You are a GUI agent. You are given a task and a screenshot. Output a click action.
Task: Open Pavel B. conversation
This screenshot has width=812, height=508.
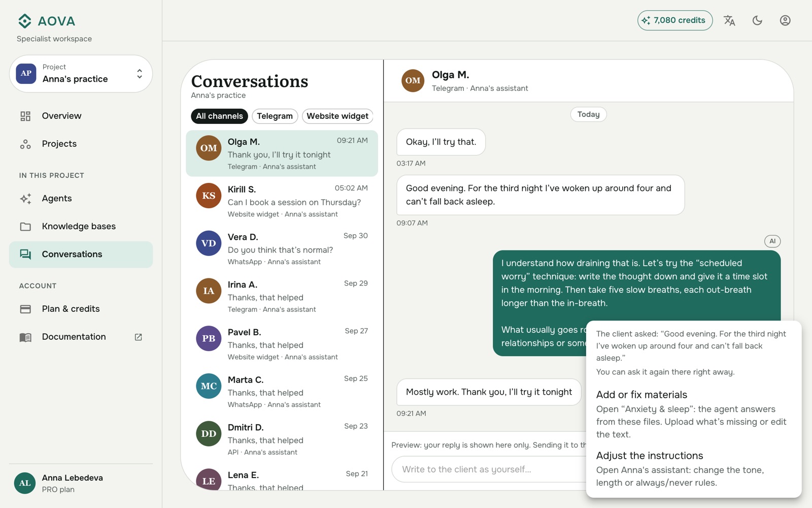[x=282, y=344]
